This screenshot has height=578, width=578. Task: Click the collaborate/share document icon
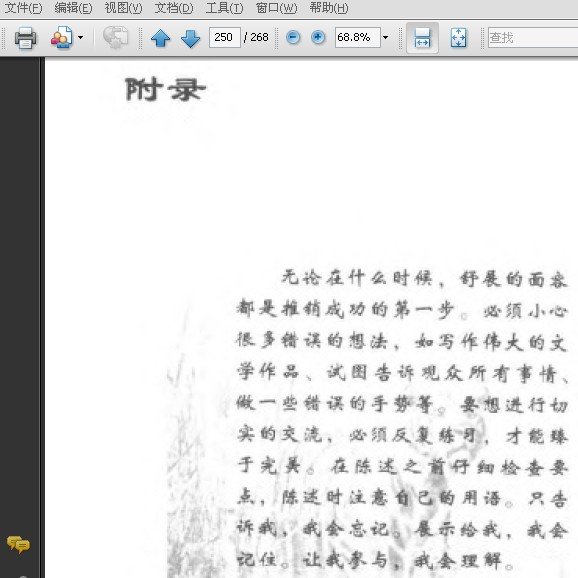pos(62,37)
